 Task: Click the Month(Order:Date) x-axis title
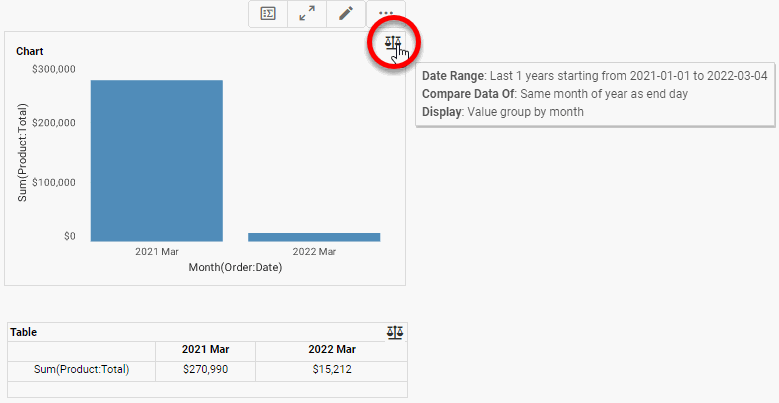[x=235, y=267]
